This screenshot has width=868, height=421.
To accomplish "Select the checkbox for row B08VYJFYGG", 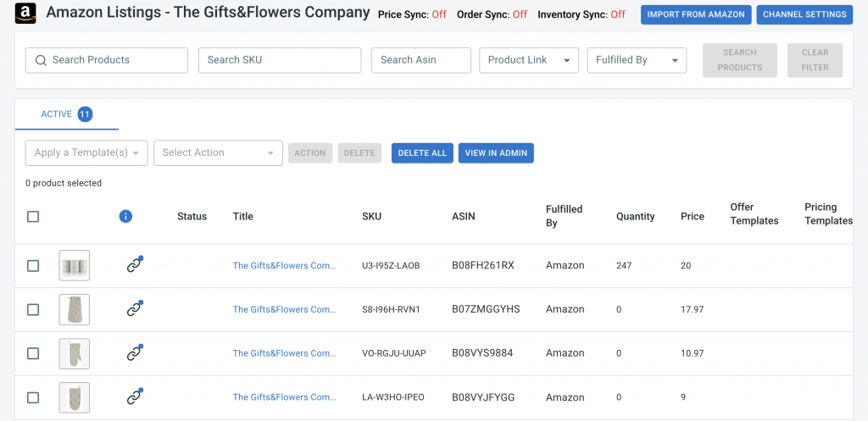I will click(x=33, y=397).
